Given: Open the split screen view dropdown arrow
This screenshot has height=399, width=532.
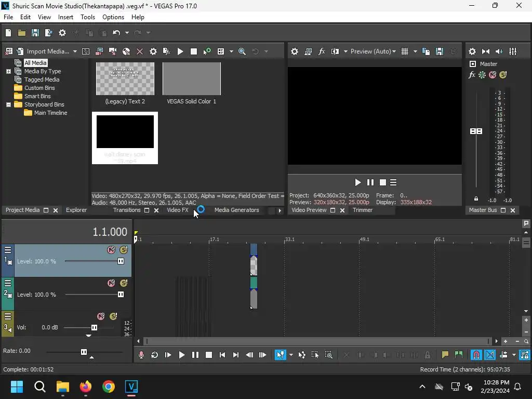Looking at the screenshot, I should [x=345, y=51].
